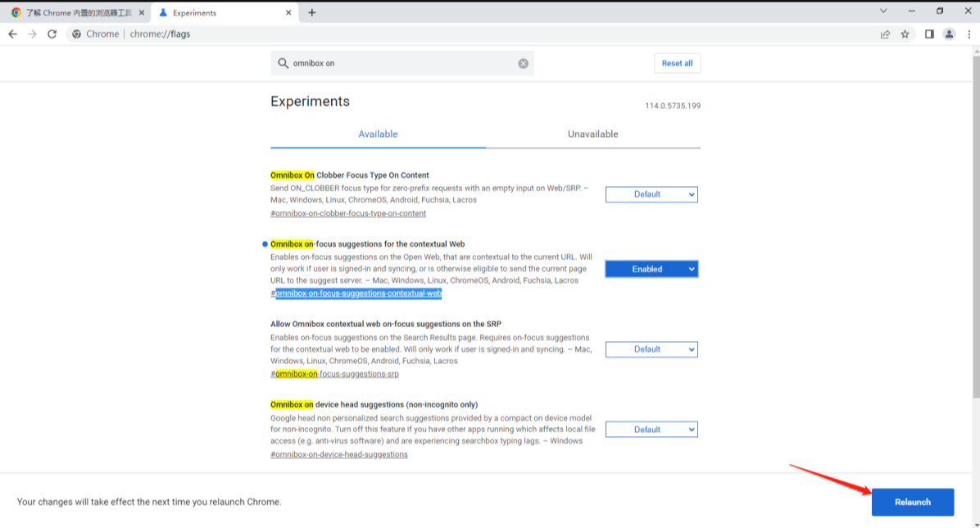This screenshot has height=528, width=980.
Task: Select the Experiments browser tab
Action: pyautogui.click(x=225, y=12)
